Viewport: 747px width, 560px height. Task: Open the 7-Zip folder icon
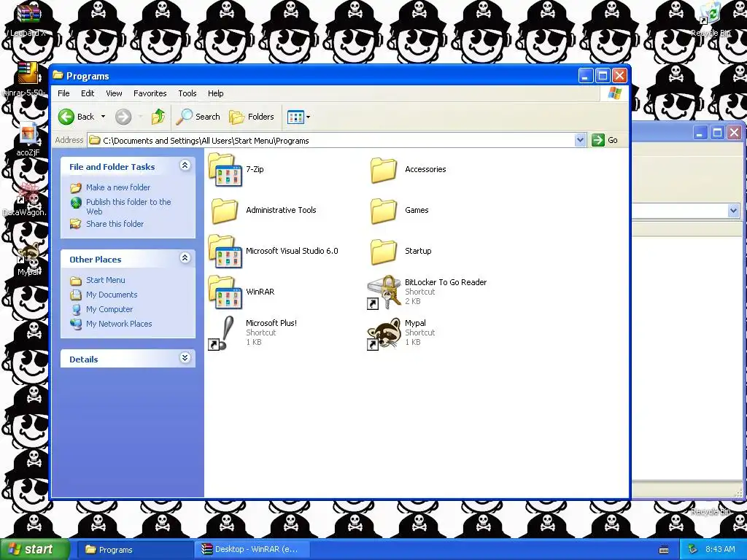[x=225, y=169]
